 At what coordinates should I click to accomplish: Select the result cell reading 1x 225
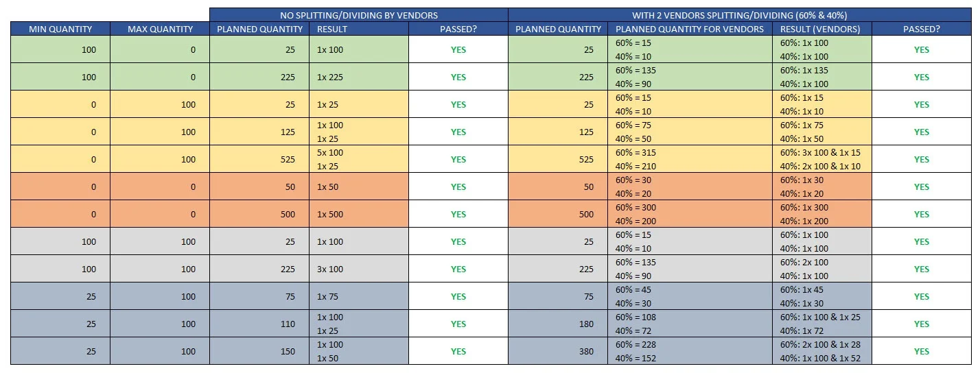(x=360, y=77)
